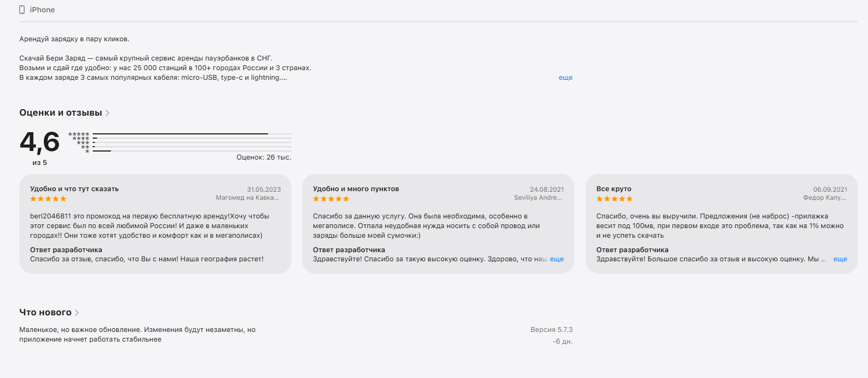Click the "Версия 5.7.3" version label
The image size is (868, 378).
click(551, 330)
